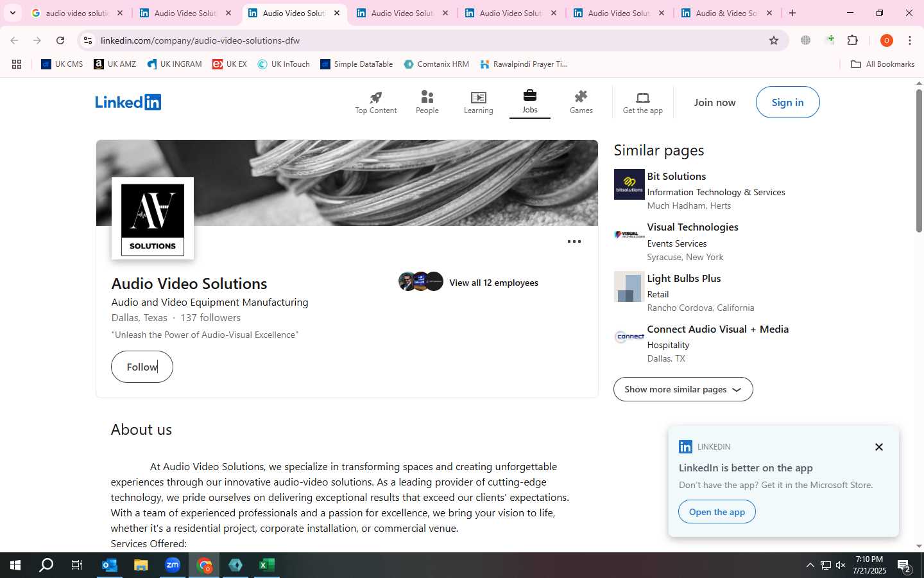Switch to the second Audio Video Solutions tab
Image resolution: width=924 pixels, height=578 pixels.
[295, 13]
